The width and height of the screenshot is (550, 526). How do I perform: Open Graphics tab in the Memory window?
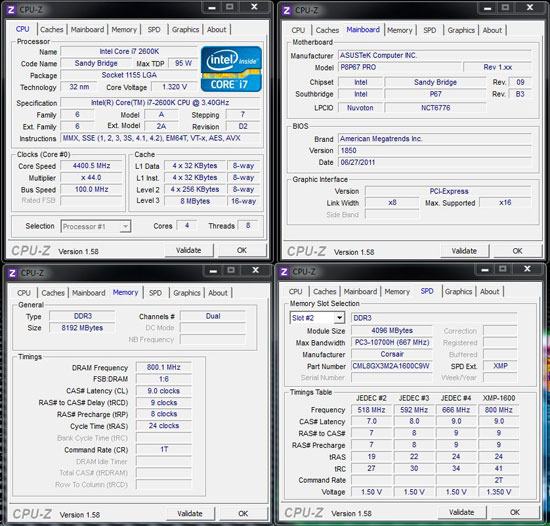(x=187, y=293)
